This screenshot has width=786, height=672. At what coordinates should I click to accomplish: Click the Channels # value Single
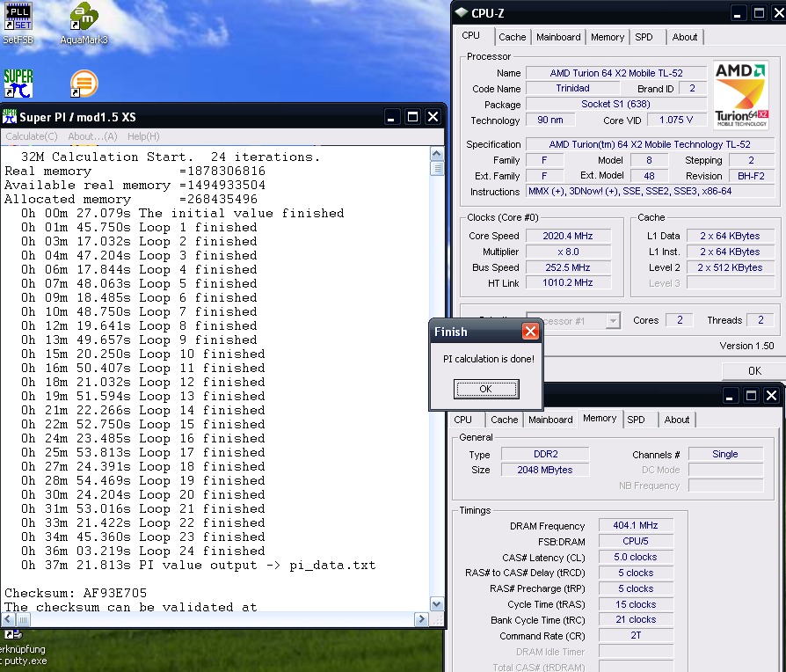pos(725,455)
